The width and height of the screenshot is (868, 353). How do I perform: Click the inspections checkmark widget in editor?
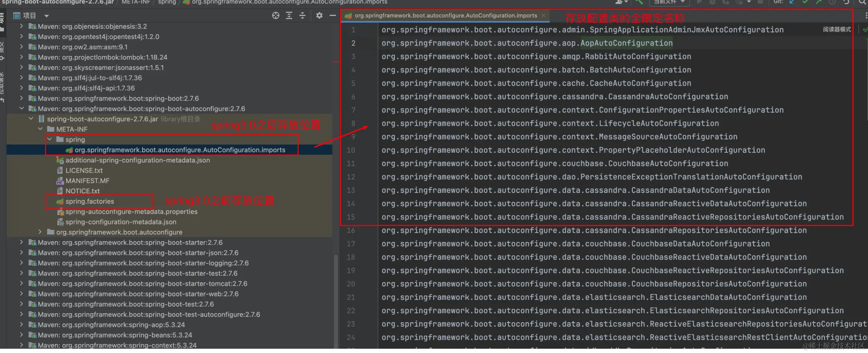[x=865, y=30]
